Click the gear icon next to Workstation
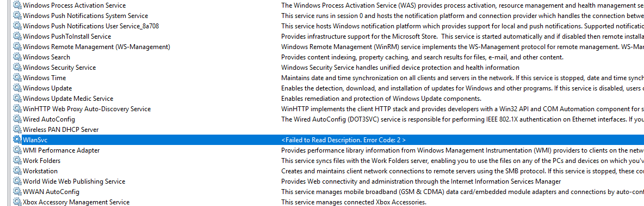This screenshot has width=644, height=206. point(17,171)
